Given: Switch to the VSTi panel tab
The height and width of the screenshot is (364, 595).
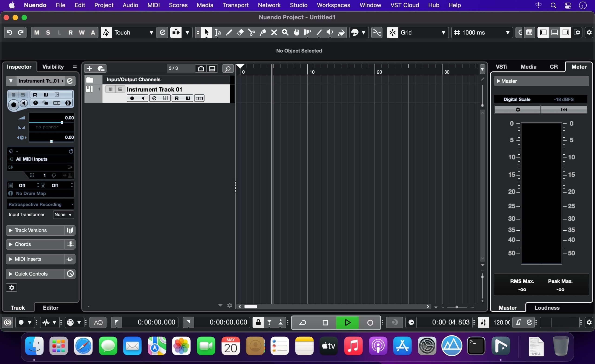Looking at the screenshot, I should click(x=502, y=67).
